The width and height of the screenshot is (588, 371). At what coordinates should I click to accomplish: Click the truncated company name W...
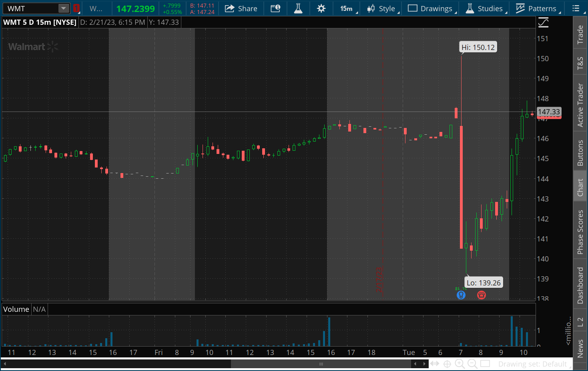point(96,8)
